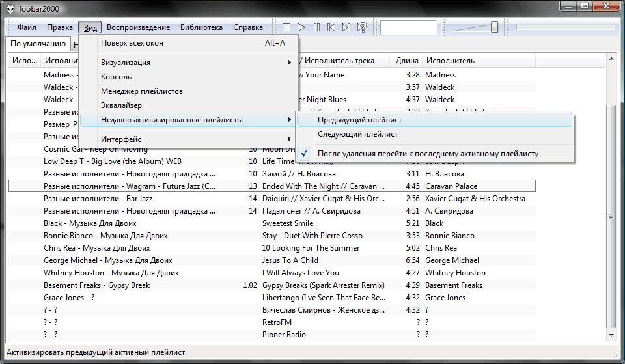The image size is (625, 364).
Task: Select the Xavier Cugat Daiquiri track
Action: (x=272, y=199)
